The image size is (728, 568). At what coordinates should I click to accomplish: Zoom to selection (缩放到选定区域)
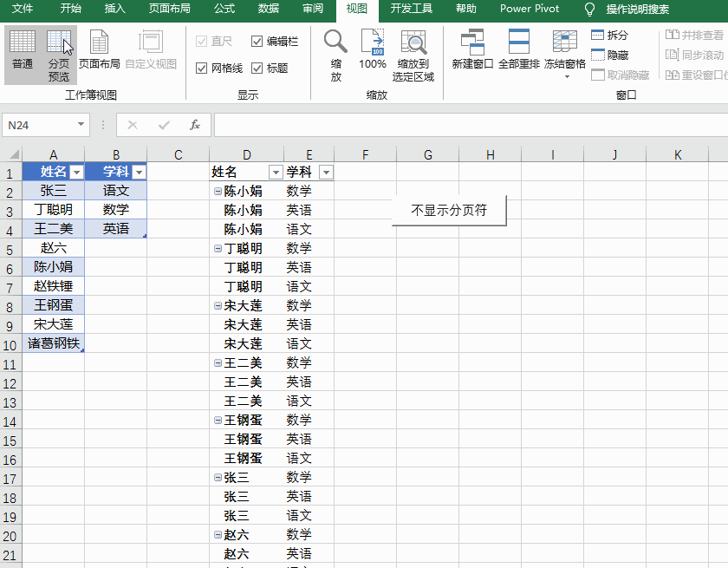[413, 55]
